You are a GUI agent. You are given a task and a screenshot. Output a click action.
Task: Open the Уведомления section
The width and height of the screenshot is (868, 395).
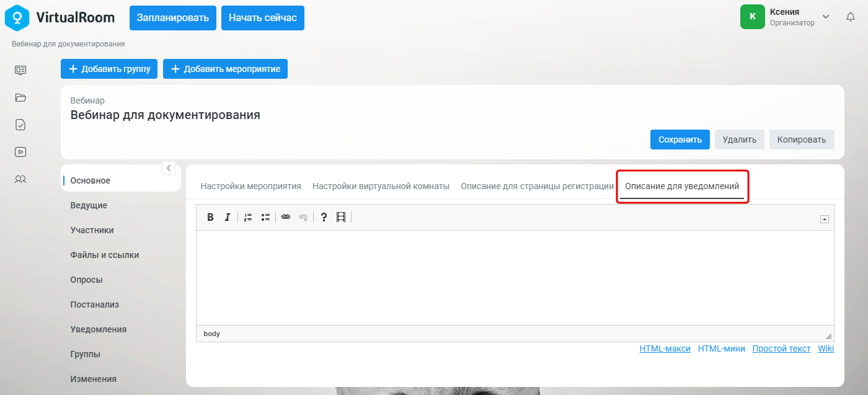click(99, 329)
